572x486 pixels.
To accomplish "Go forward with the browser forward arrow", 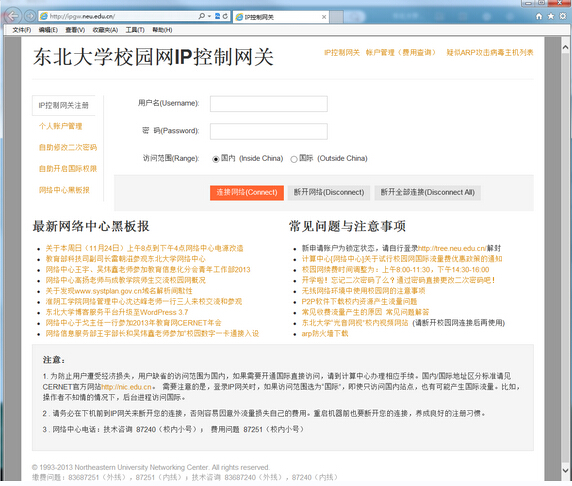I will click(x=30, y=16).
